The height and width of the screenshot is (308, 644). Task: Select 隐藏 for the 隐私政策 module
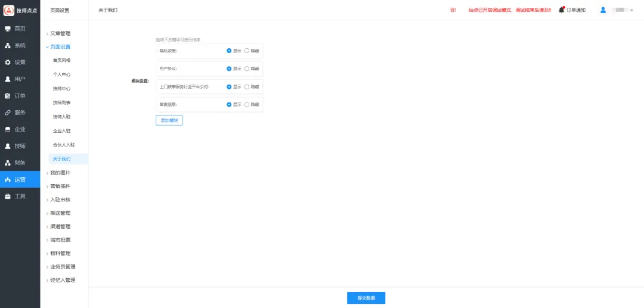coord(247,51)
